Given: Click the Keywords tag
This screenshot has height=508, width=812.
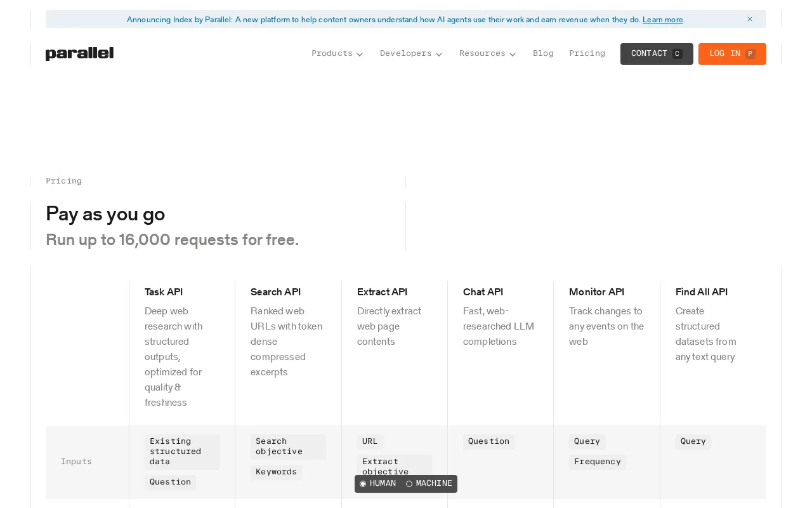Looking at the screenshot, I should 277,472.
